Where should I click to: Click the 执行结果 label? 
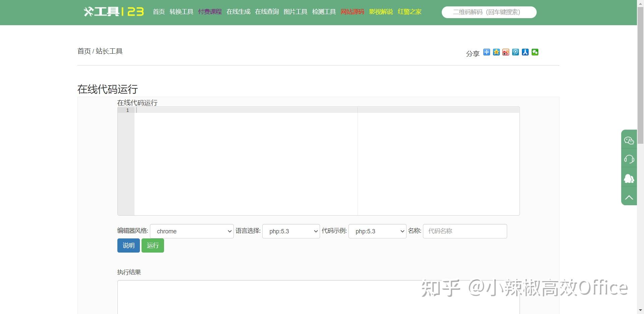point(129,272)
